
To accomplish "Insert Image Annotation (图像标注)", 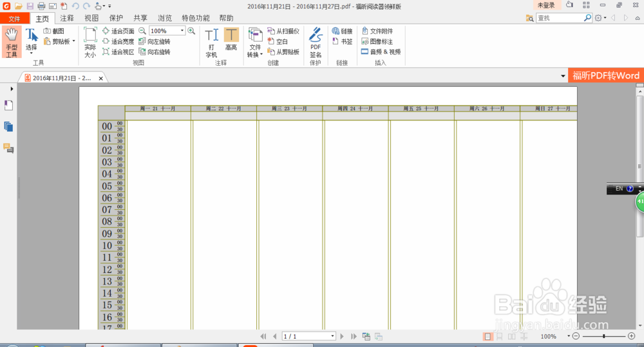I will 377,41.
